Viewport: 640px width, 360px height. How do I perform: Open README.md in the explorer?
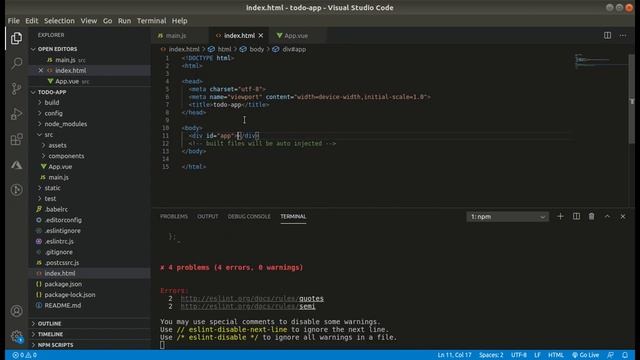(62, 305)
